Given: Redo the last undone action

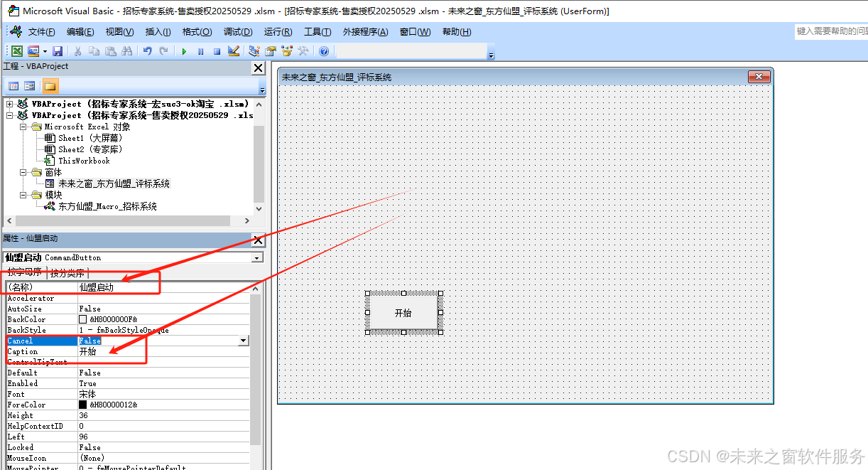Looking at the screenshot, I should point(164,51).
